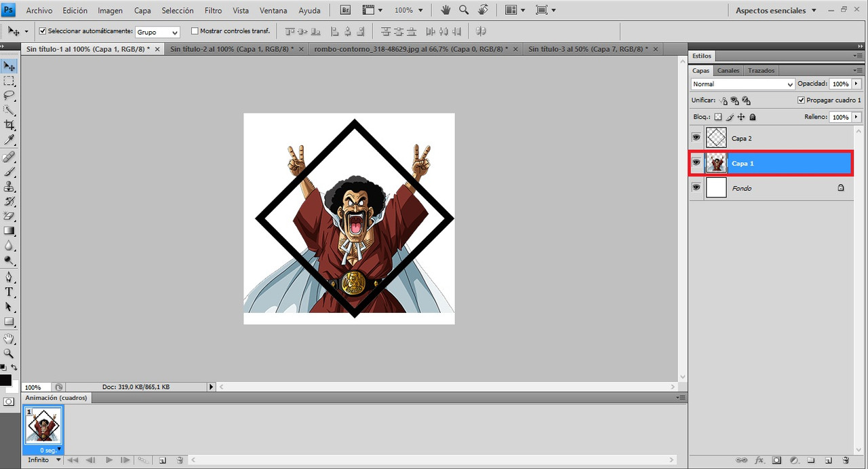
Task: Select the Rectangle shape tool
Action: [9, 322]
